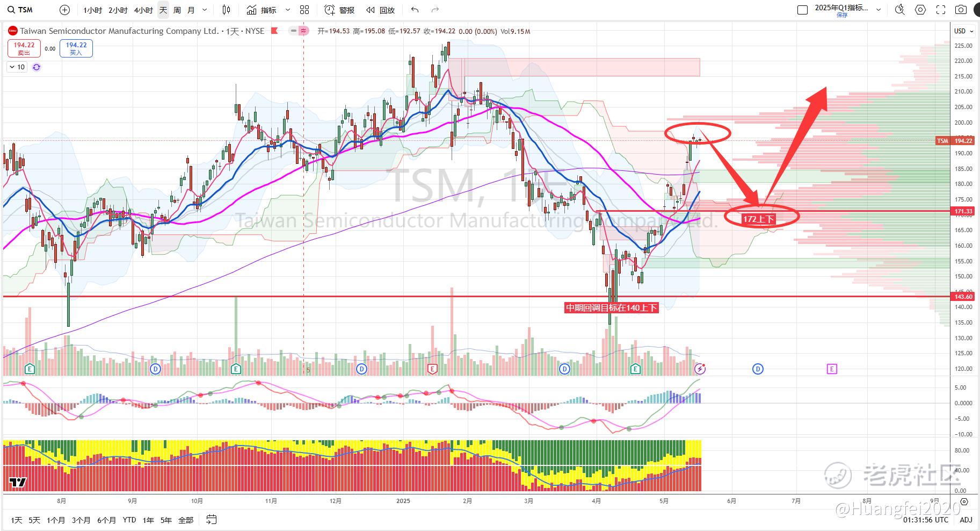Viewport: 980px width, 531px height.
Task: Toggle the grey minus pill in the legend
Action: [x=293, y=31]
